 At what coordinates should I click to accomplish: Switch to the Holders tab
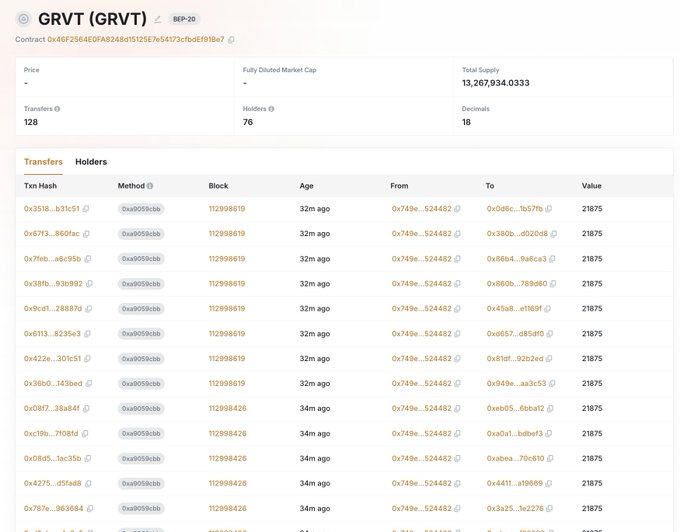(91, 162)
